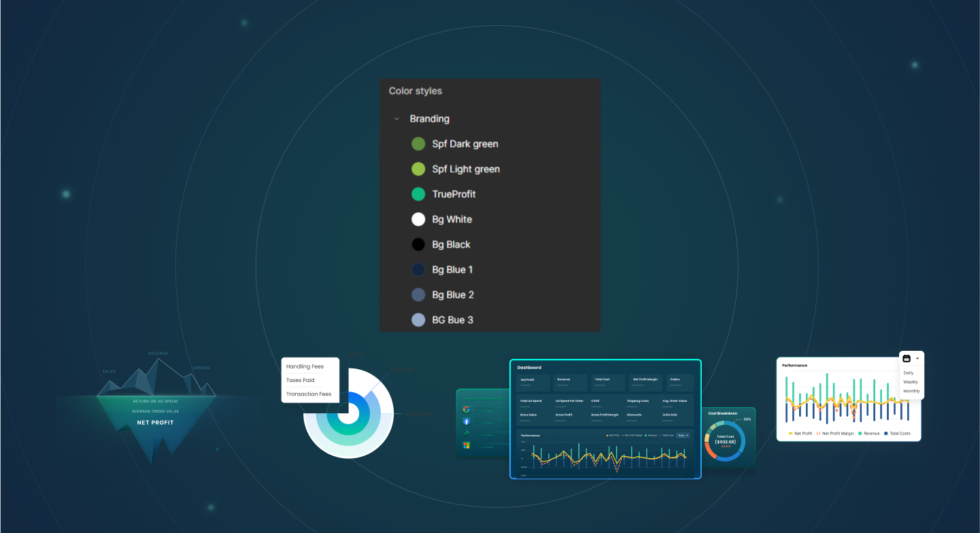Click the Google icon in Ad Spend card

pyautogui.click(x=467, y=409)
